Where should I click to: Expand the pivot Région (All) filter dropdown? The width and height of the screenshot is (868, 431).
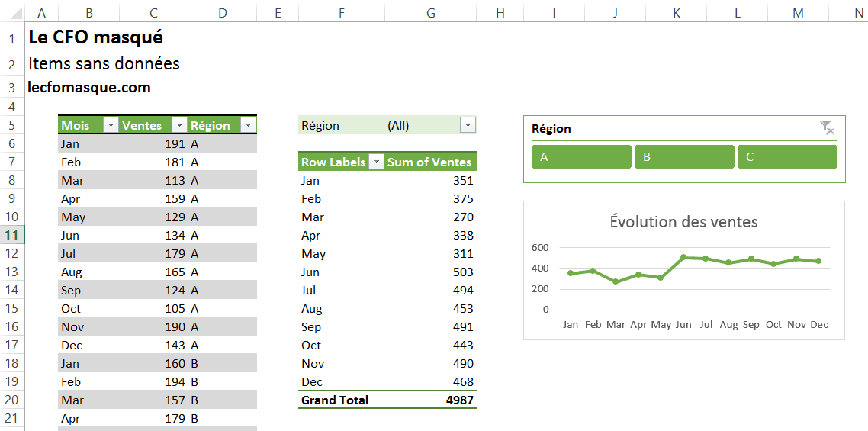(468, 126)
